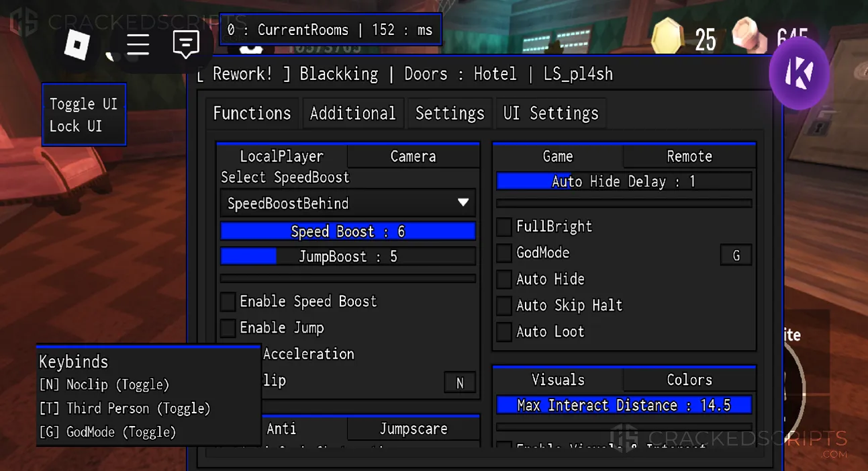Select the Jumpscare tab
This screenshot has width=868, height=471.
(x=414, y=429)
